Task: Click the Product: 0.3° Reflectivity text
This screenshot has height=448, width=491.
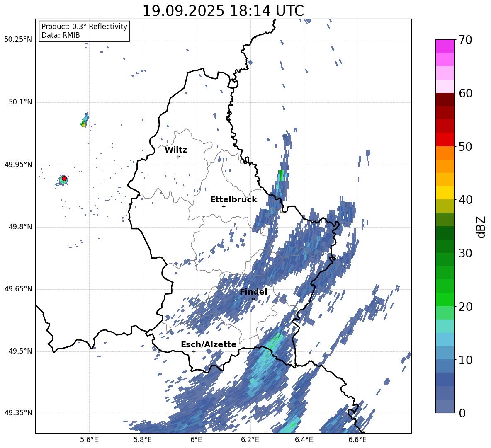Action: (x=84, y=27)
